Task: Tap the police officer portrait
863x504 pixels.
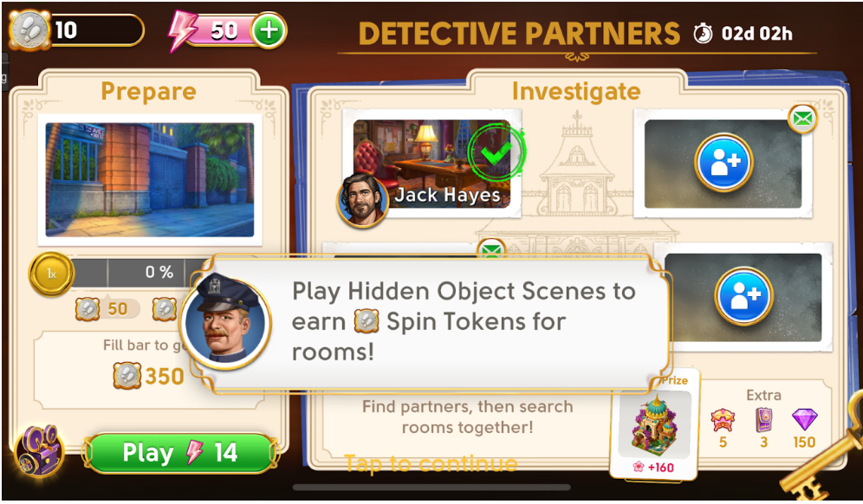Action: [x=225, y=322]
